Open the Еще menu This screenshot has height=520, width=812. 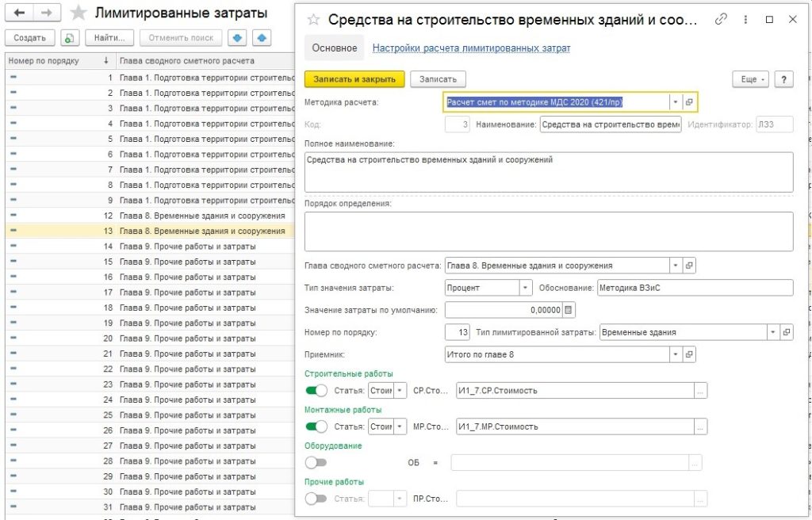pyautogui.click(x=753, y=79)
